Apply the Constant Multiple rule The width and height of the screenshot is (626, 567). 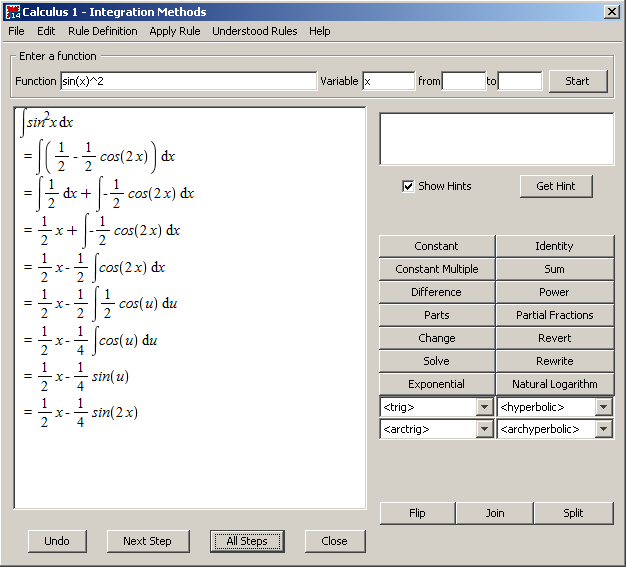point(436,269)
